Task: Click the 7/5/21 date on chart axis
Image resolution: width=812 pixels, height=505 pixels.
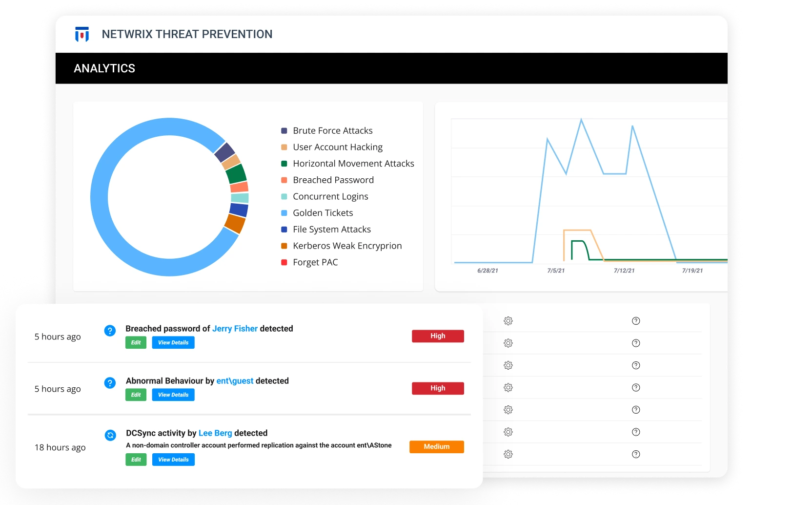Action: pyautogui.click(x=556, y=271)
